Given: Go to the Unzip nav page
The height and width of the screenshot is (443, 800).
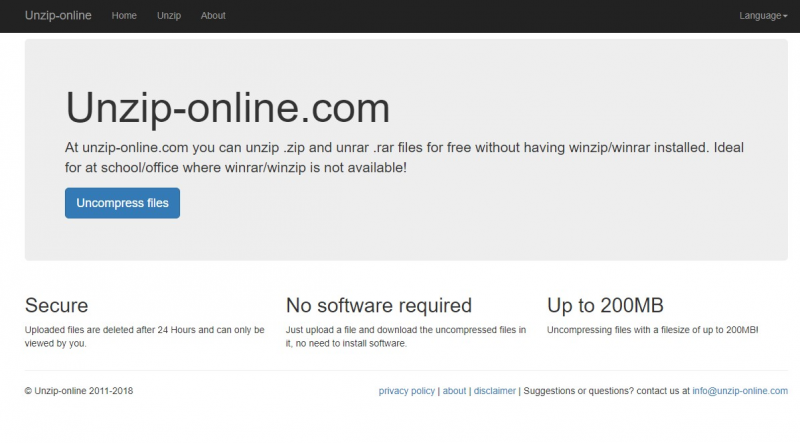Looking at the screenshot, I should pyautogui.click(x=169, y=16).
